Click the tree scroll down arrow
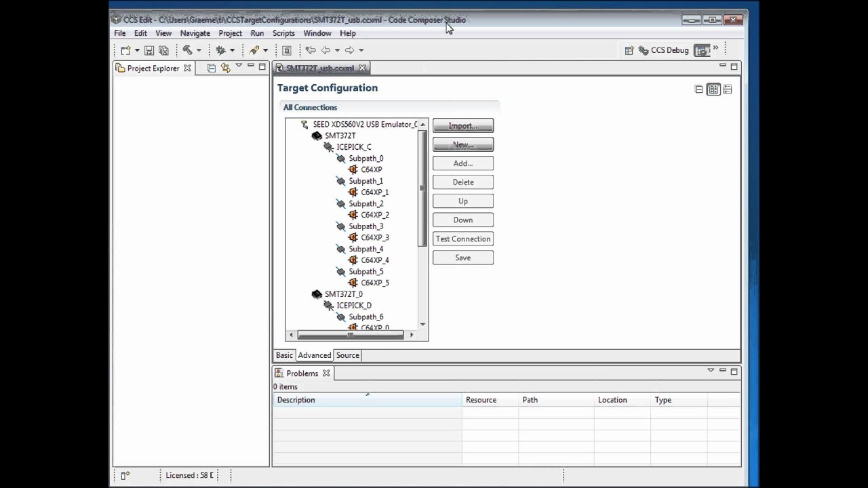 [x=423, y=324]
